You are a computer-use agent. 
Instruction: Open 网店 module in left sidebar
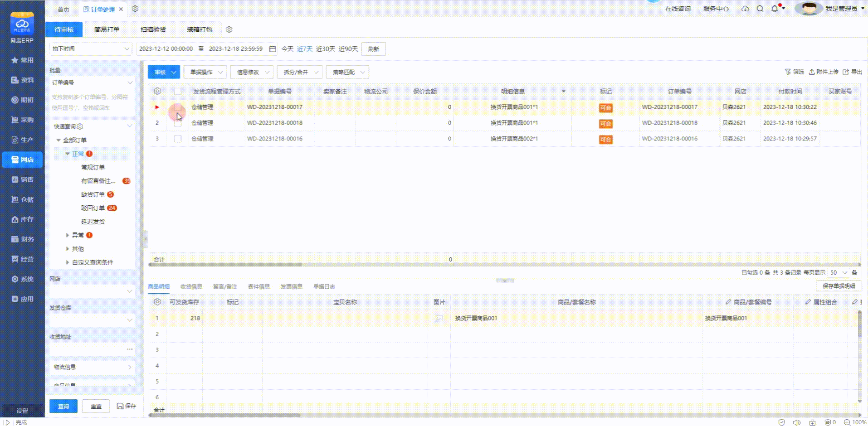click(22, 160)
